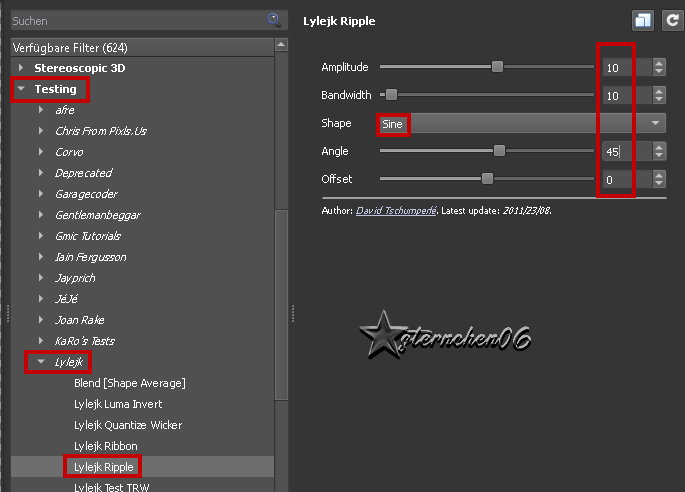Collapse the Testing filter category
Image resolution: width=685 pixels, height=492 pixels.
click(x=21, y=89)
